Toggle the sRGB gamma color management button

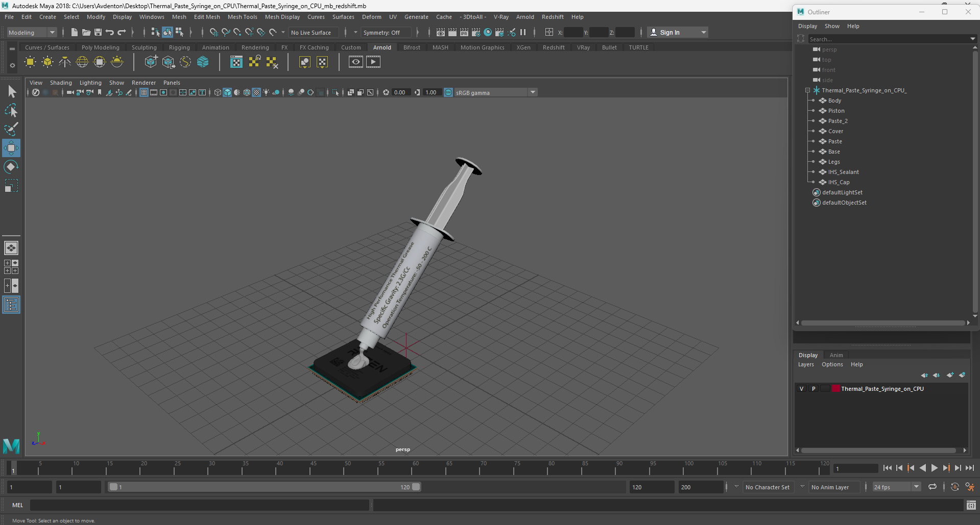(x=448, y=92)
